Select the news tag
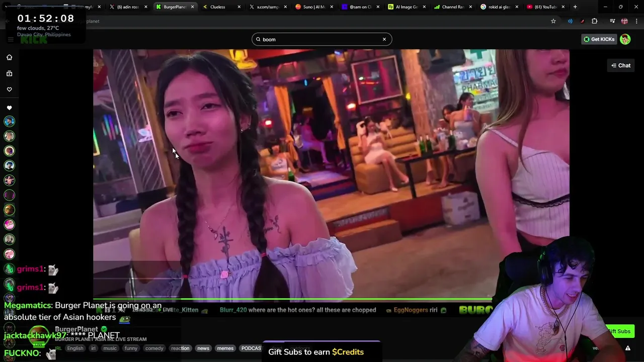Viewport: 644px width, 362px height. (x=203, y=348)
